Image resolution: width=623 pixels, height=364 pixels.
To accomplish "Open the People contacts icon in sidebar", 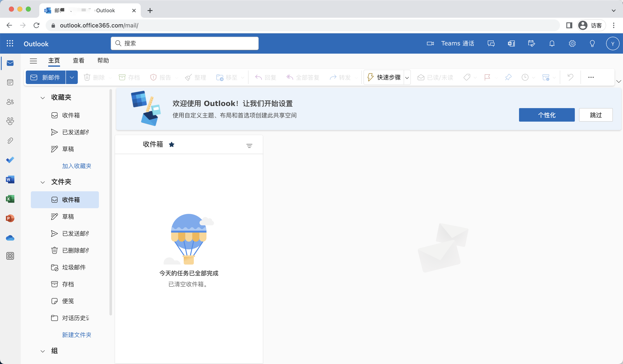I will pyautogui.click(x=10, y=102).
